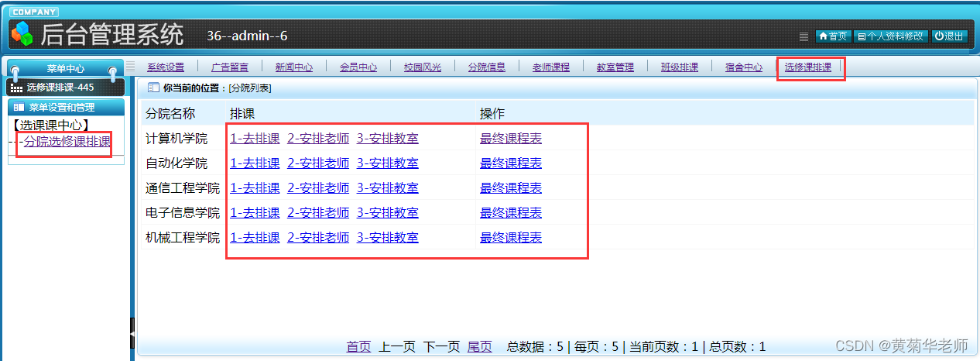Open the 教室管理 menu
The height and width of the screenshot is (361, 980).
tap(615, 67)
